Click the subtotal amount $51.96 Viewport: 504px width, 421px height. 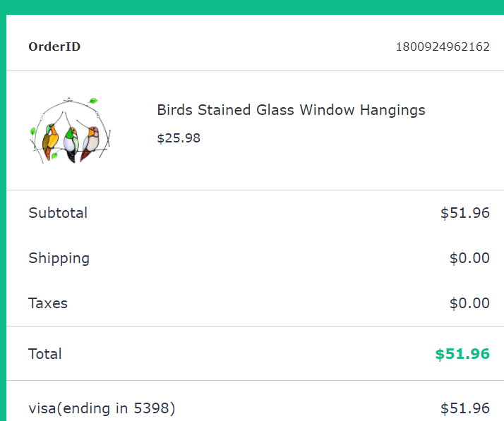click(x=464, y=213)
